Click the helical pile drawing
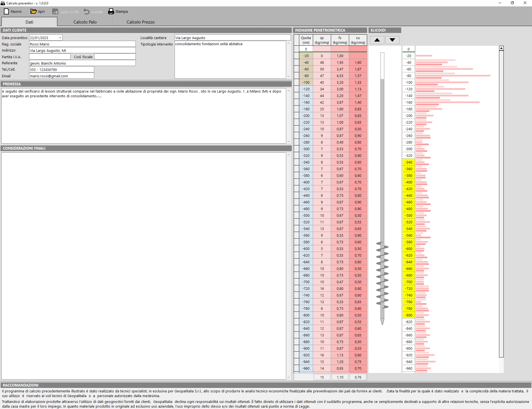 pyautogui.click(x=382, y=274)
